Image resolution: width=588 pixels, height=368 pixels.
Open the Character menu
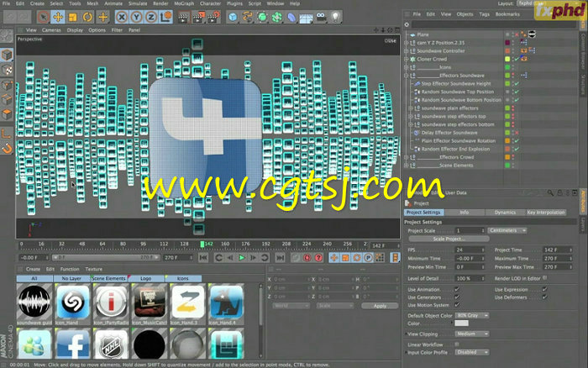pyautogui.click(x=210, y=3)
